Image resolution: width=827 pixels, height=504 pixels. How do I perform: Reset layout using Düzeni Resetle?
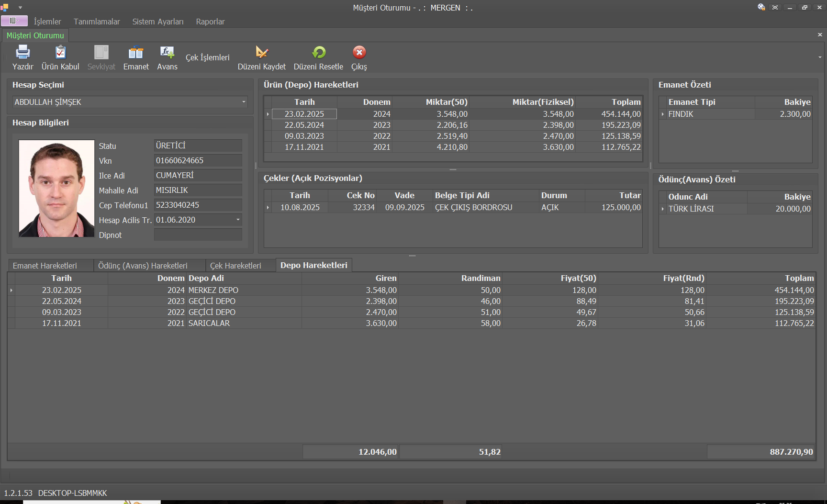pyautogui.click(x=318, y=52)
